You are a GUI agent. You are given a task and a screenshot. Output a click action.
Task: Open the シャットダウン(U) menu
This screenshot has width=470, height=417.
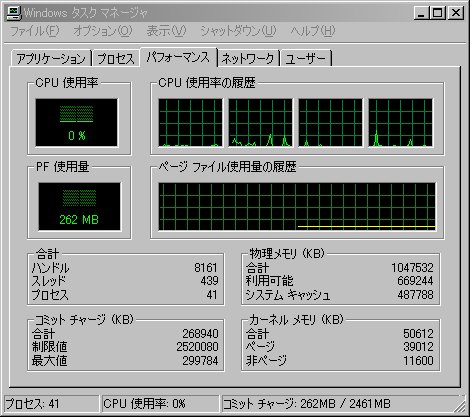[x=238, y=31]
